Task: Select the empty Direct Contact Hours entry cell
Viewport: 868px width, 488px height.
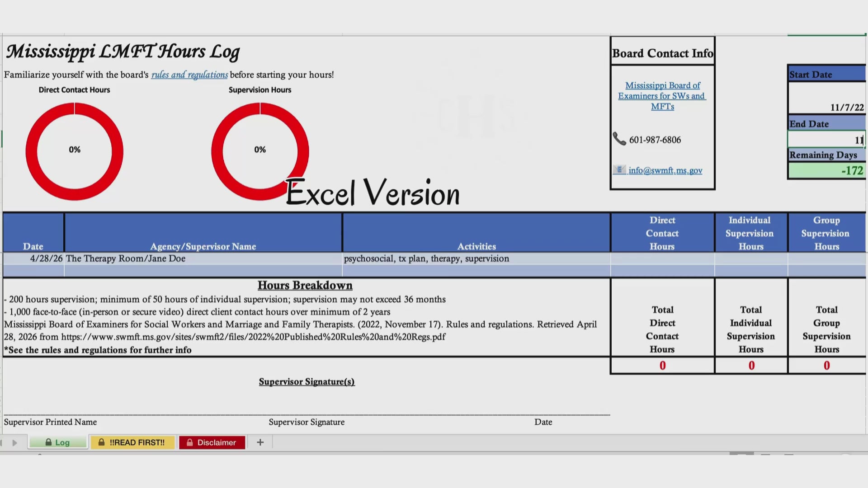Action: click(x=662, y=258)
